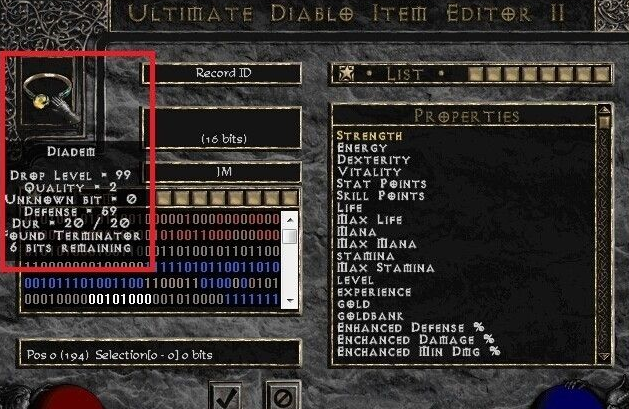Click the fourth square in List row

(x=530, y=74)
